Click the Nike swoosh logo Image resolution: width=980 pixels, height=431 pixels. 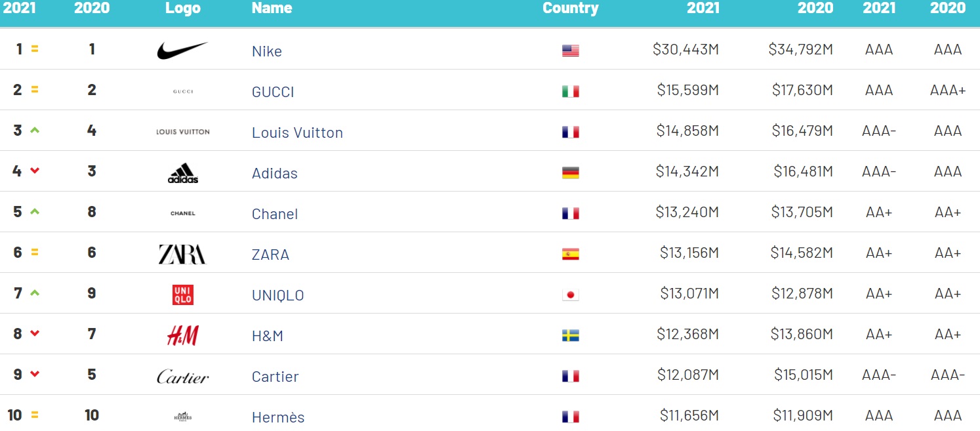pos(182,51)
